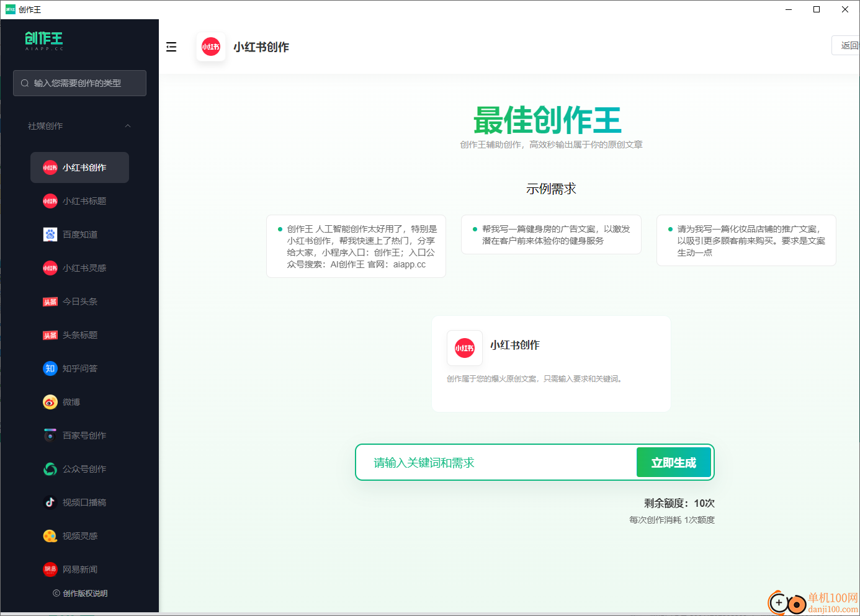Click the 创作王 logo in sidebar

44,40
